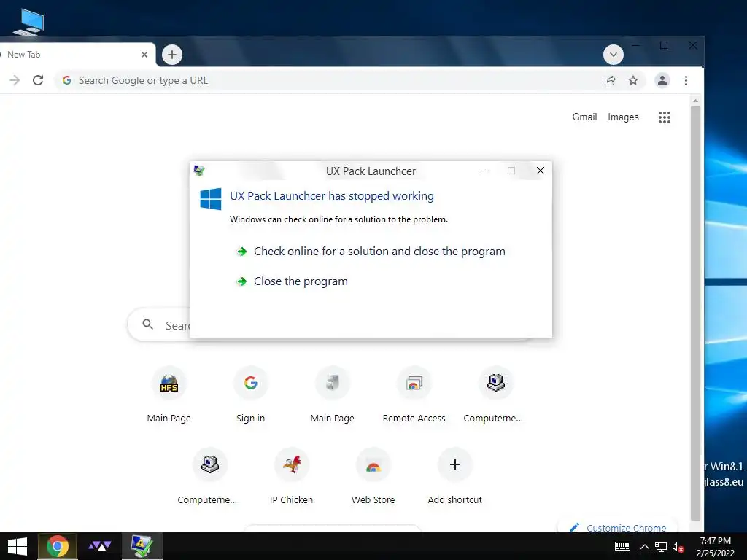Open the Google apps grid
Image resolution: width=747 pixels, height=560 pixels.
point(665,117)
